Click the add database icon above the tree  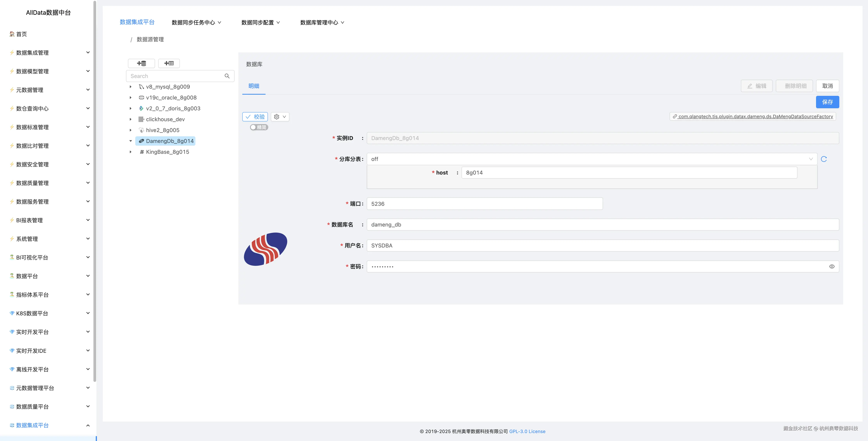point(141,63)
